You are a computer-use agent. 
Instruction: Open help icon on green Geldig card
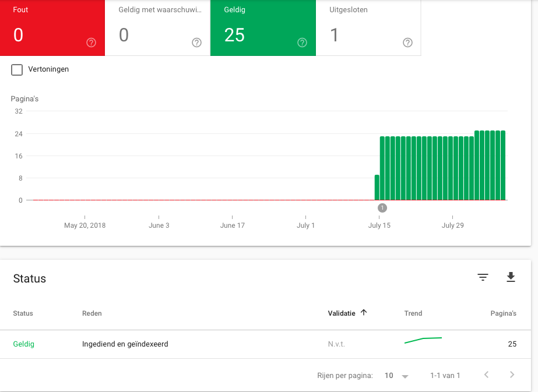(x=302, y=43)
